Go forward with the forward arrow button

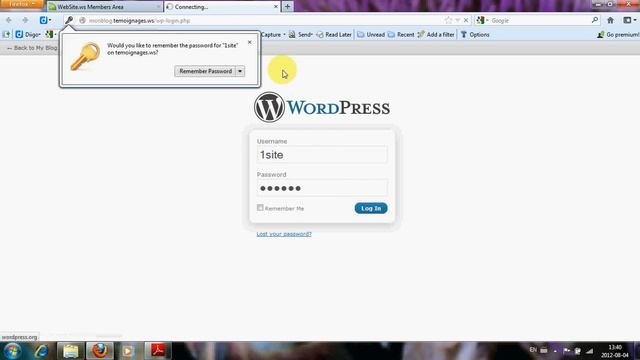click(25, 20)
